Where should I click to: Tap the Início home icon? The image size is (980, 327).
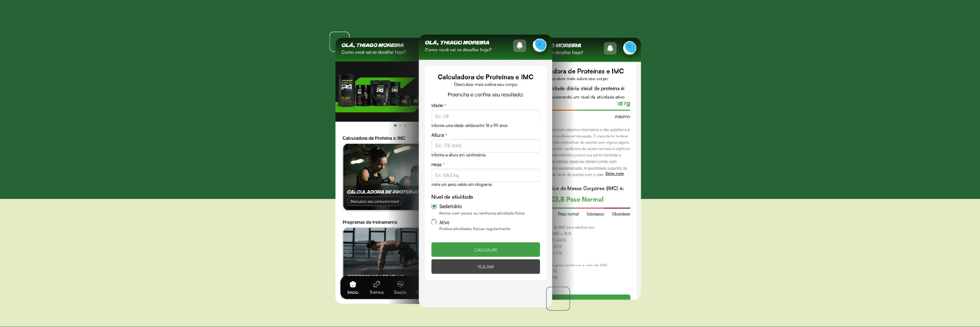(x=353, y=285)
